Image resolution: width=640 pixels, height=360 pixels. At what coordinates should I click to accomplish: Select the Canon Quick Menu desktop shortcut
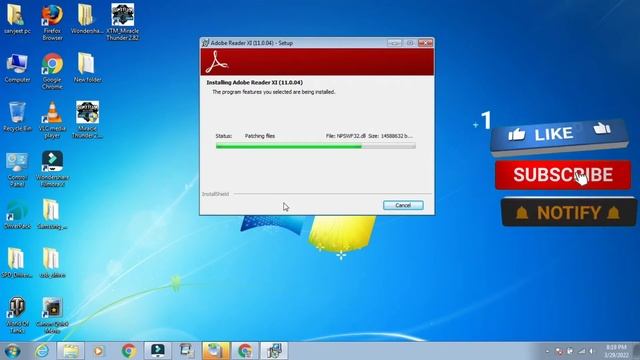(x=52, y=315)
